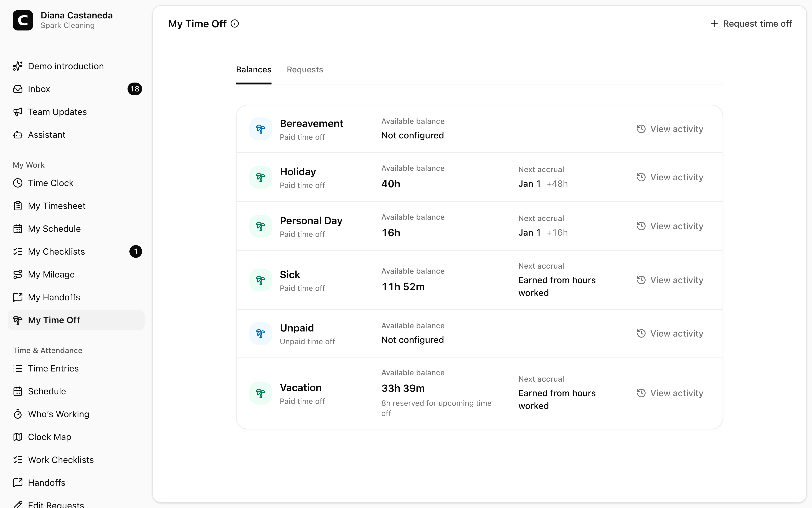
Task: Click the My Mileage route icon
Action: 18,275
